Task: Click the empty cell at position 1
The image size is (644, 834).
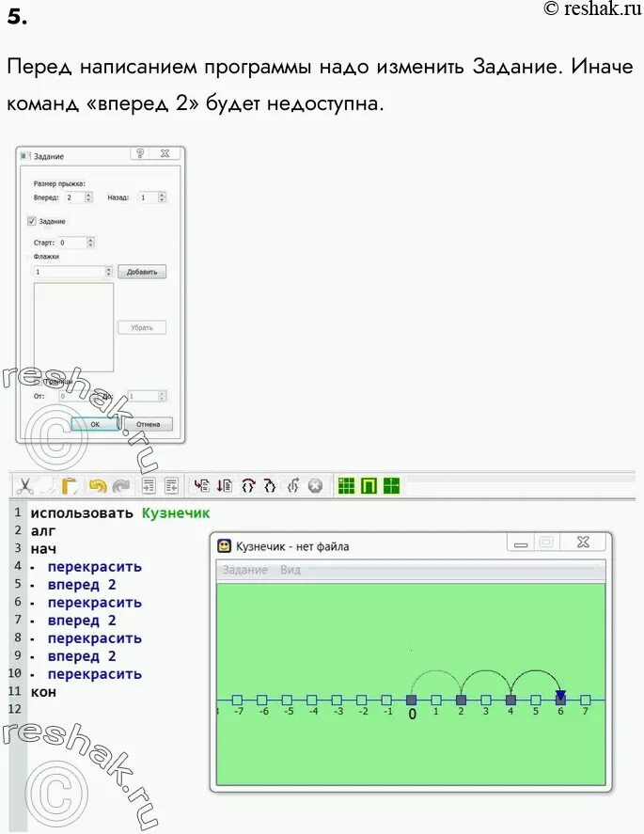Action: [436, 700]
